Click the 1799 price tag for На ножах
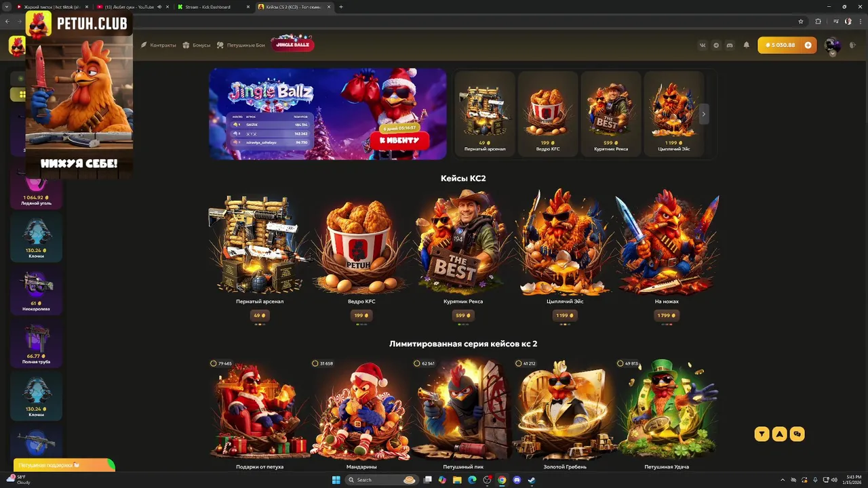The height and width of the screenshot is (488, 868). click(667, 315)
